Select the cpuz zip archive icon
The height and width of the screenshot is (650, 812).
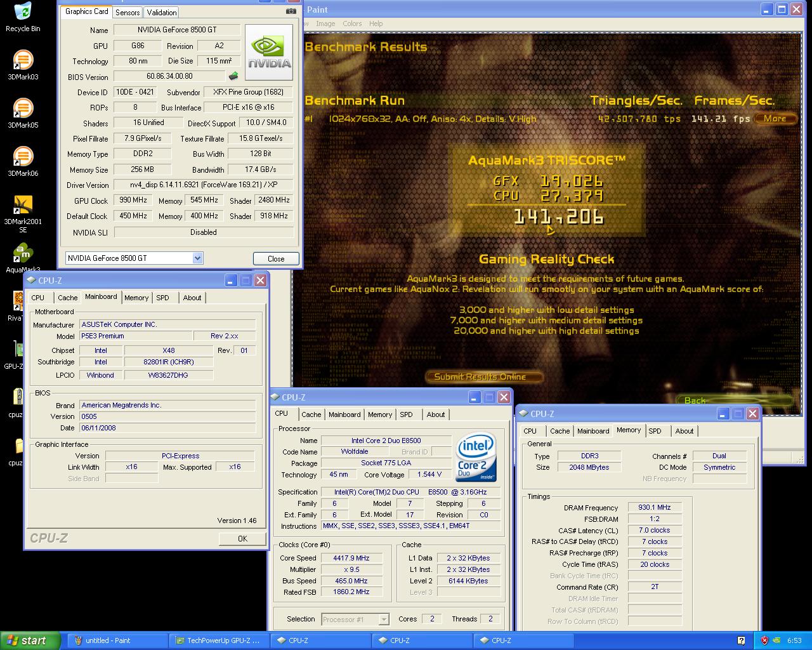(17, 397)
